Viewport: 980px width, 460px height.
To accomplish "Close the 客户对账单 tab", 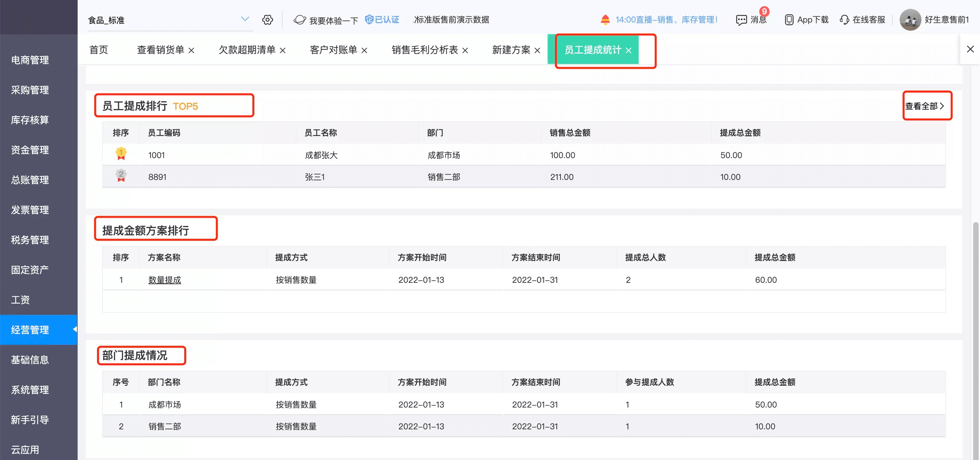I will pos(364,50).
